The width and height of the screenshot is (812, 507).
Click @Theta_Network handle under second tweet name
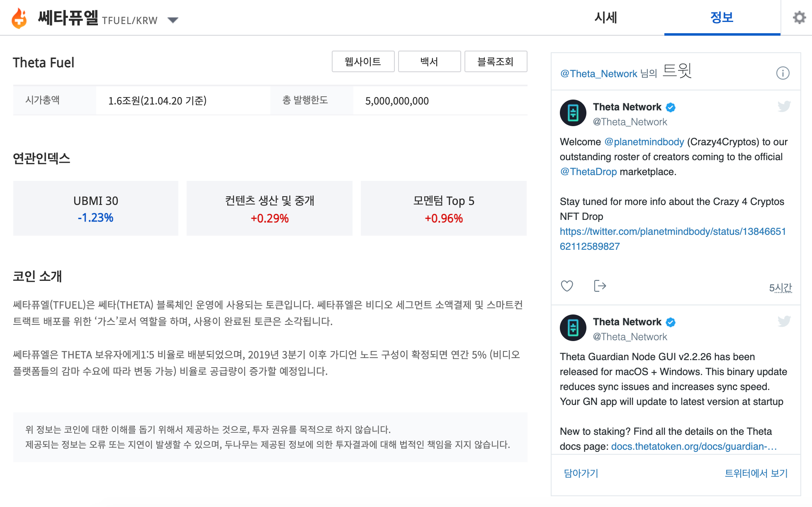(630, 337)
